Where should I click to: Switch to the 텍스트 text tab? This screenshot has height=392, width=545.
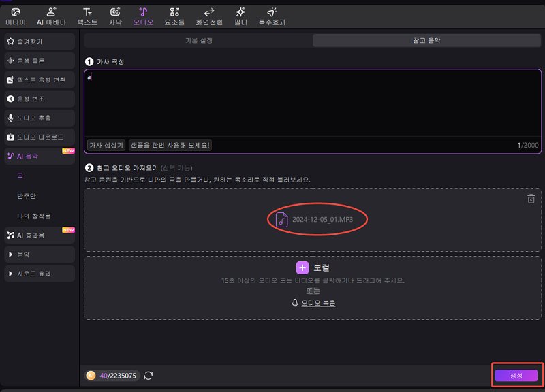pos(87,16)
